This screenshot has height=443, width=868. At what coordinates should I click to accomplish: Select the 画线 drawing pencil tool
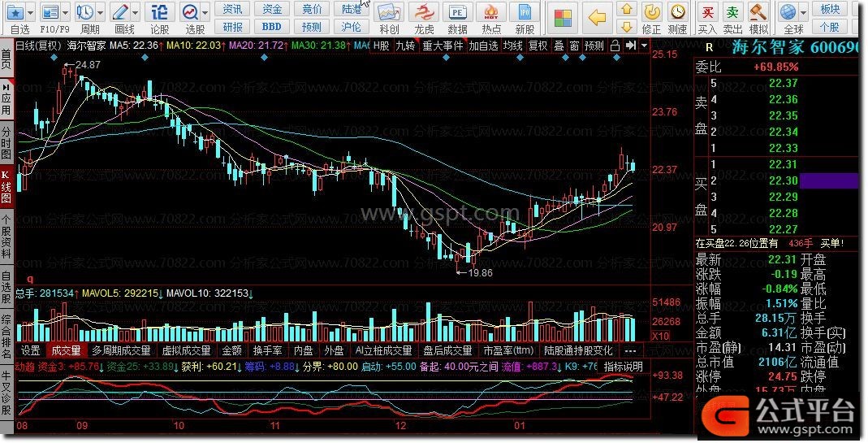pyautogui.click(x=120, y=11)
